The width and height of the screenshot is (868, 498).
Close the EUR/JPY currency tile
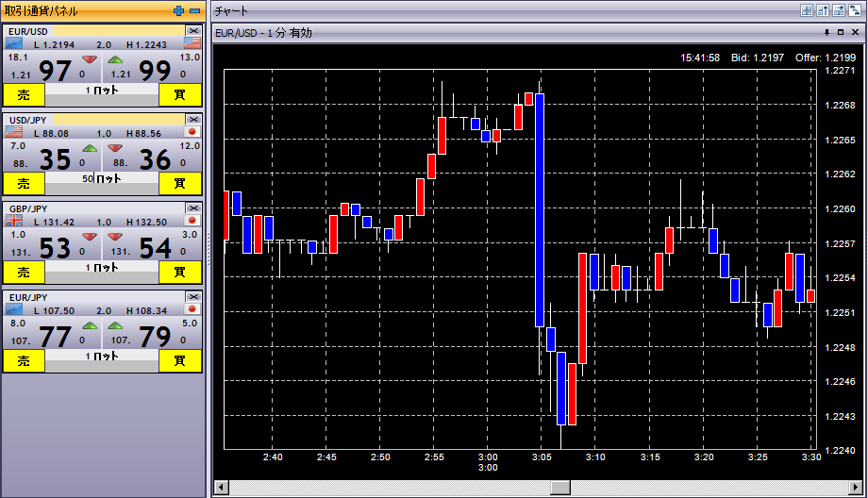[x=193, y=297]
